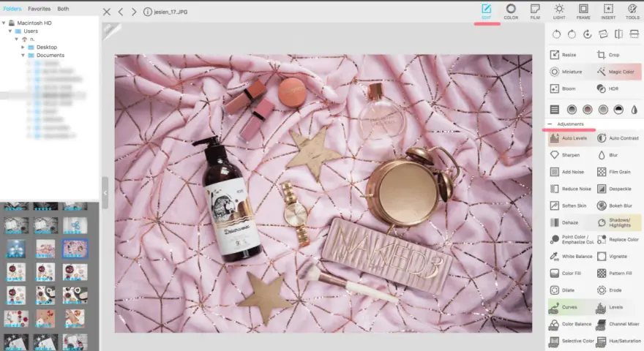This screenshot has height=351, width=644.
Task: Open Color Balance
Action: click(x=572, y=324)
